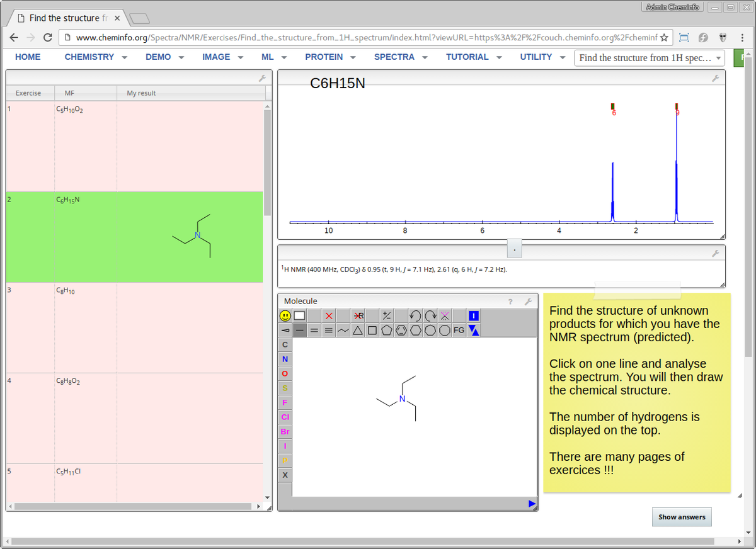Redo the last molecule edit

[430, 315]
